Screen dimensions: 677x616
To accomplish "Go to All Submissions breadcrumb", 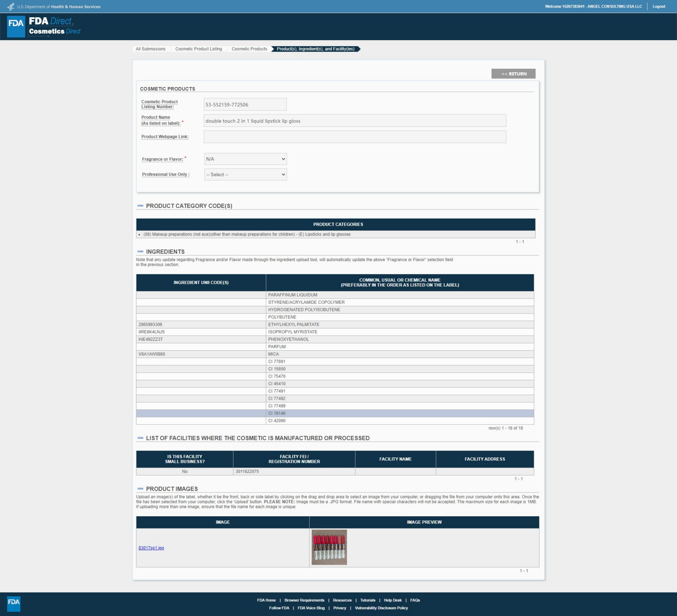I will (150, 49).
